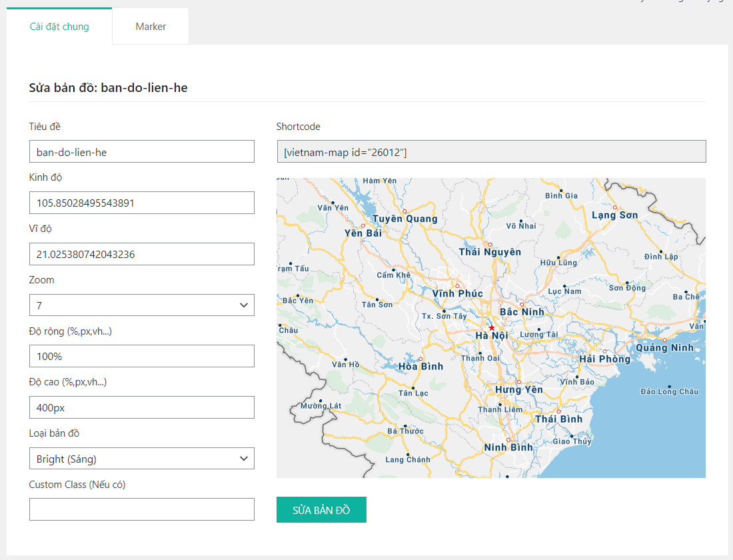Click the Vĩnh Phúc label on map
733x560 pixels.
tap(457, 294)
